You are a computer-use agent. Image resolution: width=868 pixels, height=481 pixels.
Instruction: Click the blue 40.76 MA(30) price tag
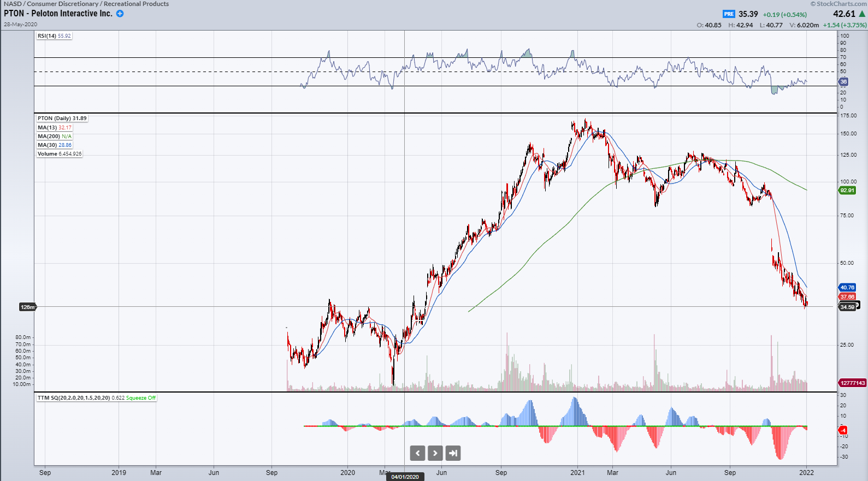(x=847, y=288)
